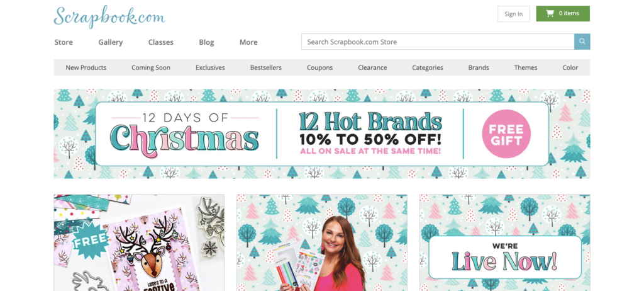Go to the Classes section
Screen dimensions: 644x291
(x=160, y=42)
